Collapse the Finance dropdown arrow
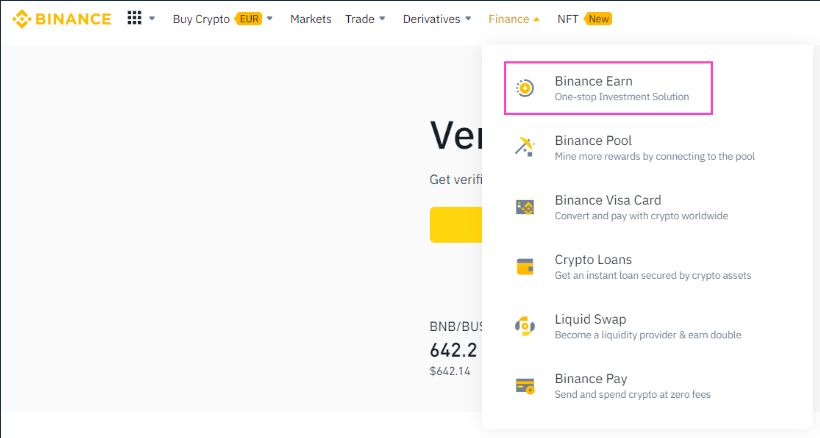820x438 pixels. 537,19
